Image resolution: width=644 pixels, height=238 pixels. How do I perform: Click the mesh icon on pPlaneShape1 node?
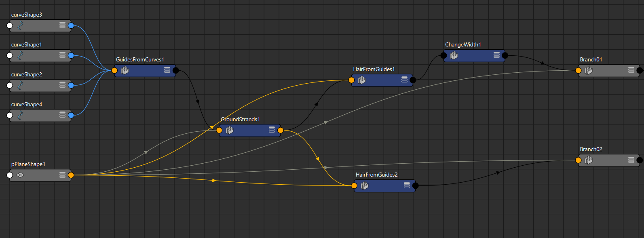point(20,175)
